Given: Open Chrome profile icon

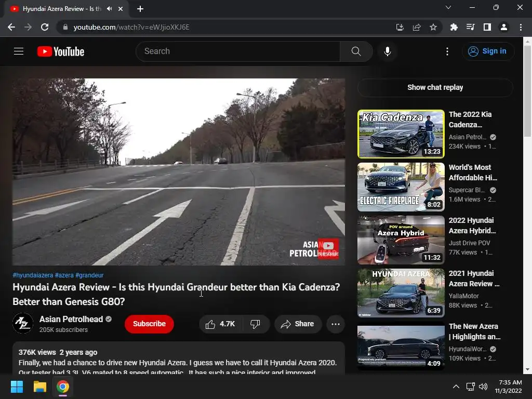Looking at the screenshot, I should click(x=504, y=27).
